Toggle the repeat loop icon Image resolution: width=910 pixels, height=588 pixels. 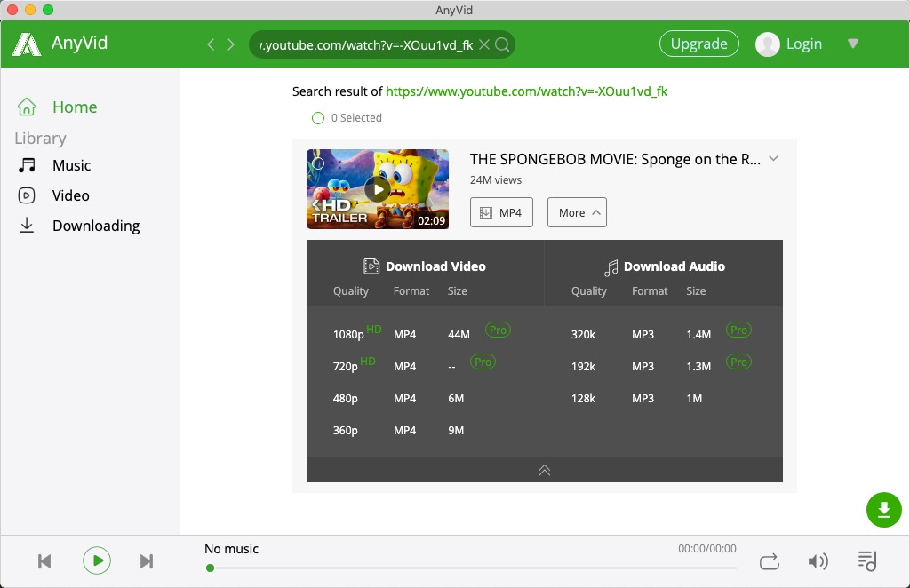pyautogui.click(x=770, y=561)
